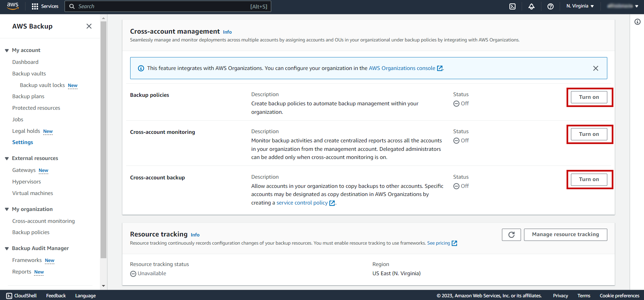Turn on Cross-account monitoring

589,134
